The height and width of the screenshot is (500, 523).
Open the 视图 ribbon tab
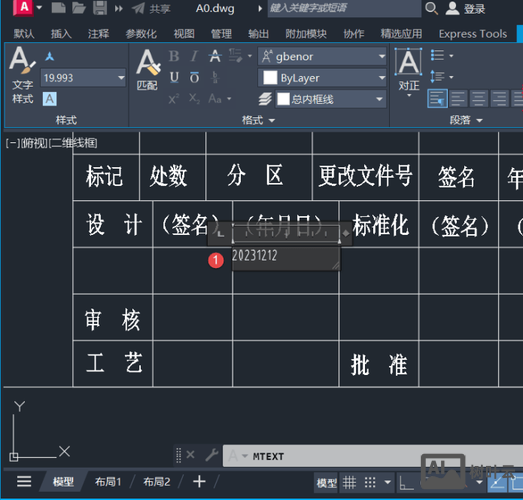point(184,34)
